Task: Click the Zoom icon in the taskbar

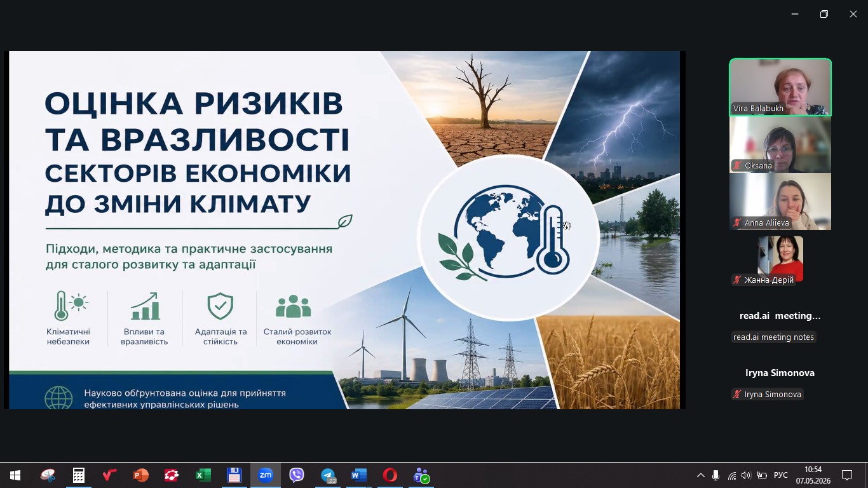Action: [266, 475]
